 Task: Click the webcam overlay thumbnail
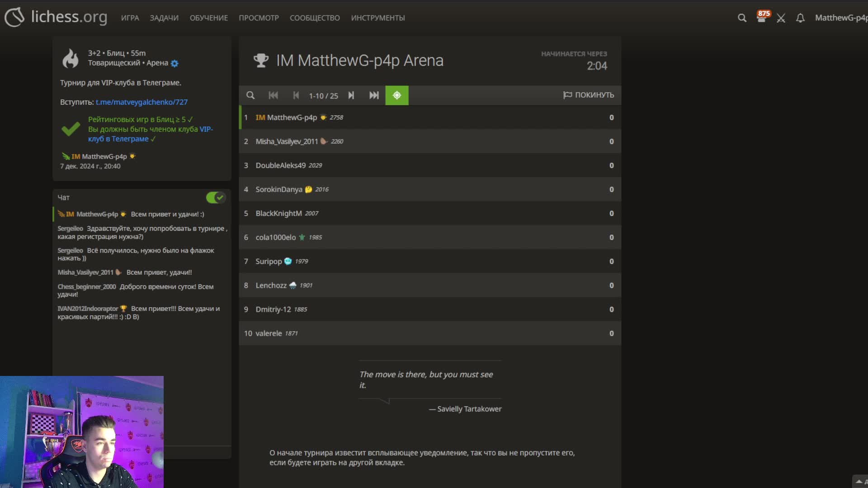click(82, 432)
